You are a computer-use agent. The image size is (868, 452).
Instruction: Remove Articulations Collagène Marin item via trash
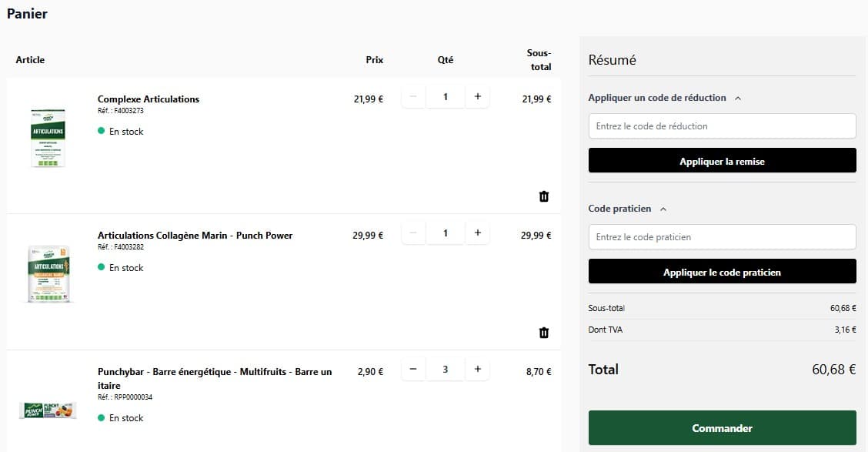544,333
